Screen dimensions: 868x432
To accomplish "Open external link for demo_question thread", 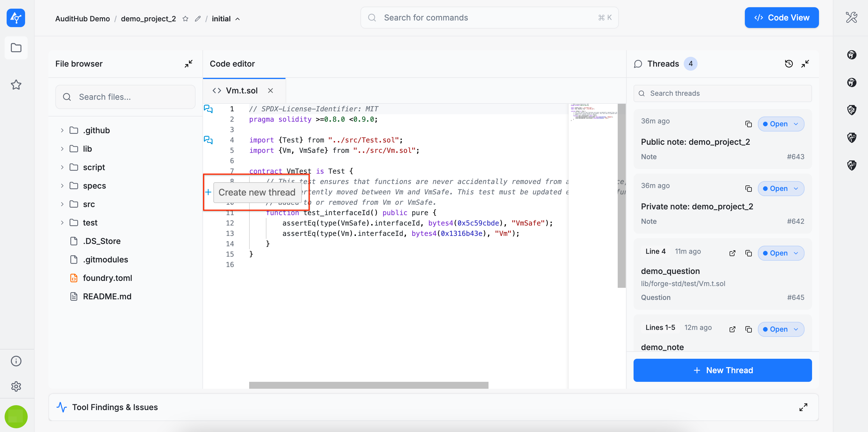I will coord(732,253).
